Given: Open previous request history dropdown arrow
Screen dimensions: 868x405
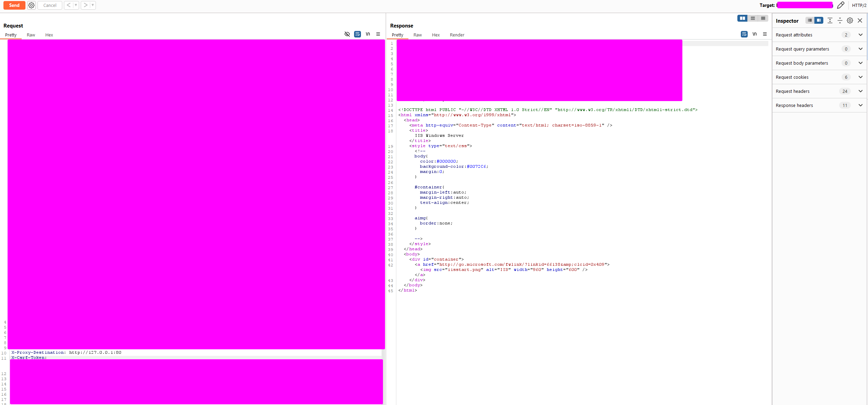Looking at the screenshot, I should pyautogui.click(x=76, y=5).
